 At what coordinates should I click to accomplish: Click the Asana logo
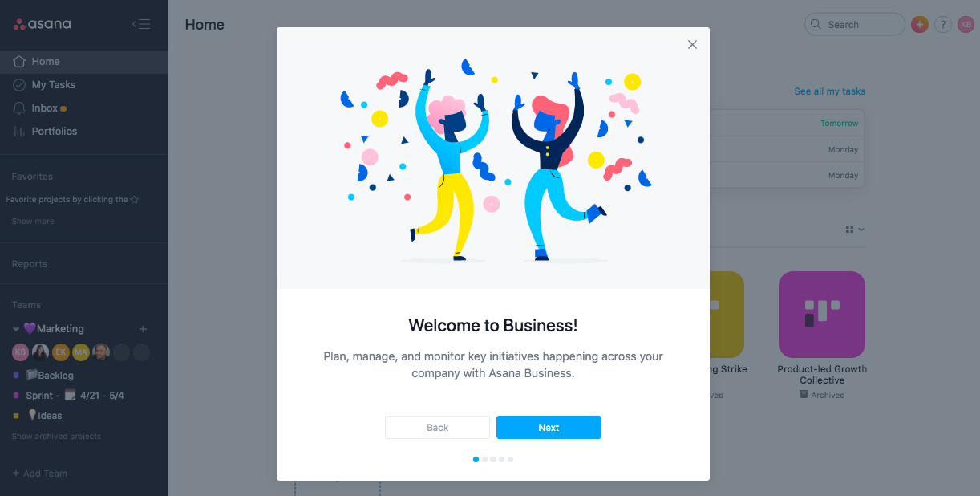pos(43,24)
